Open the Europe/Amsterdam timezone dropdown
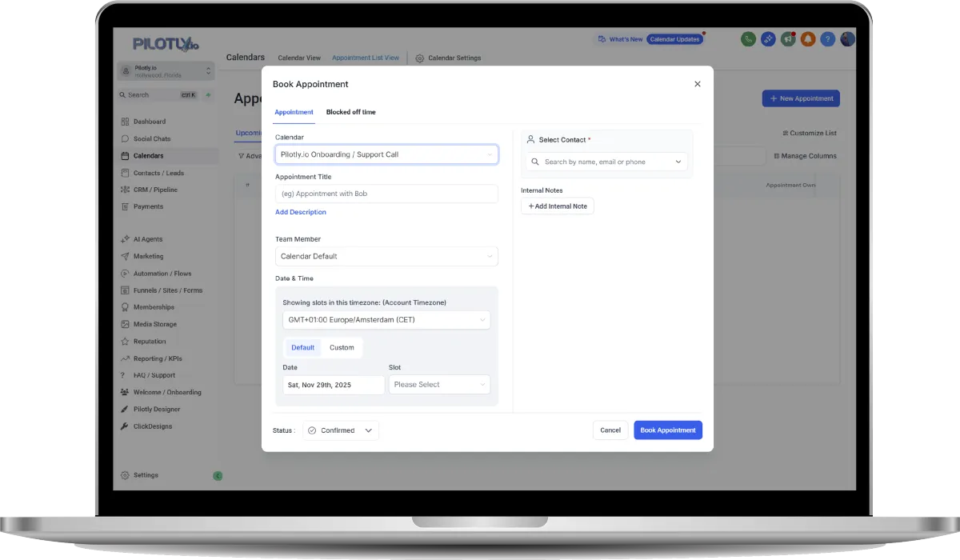 click(x=386, y=320)
